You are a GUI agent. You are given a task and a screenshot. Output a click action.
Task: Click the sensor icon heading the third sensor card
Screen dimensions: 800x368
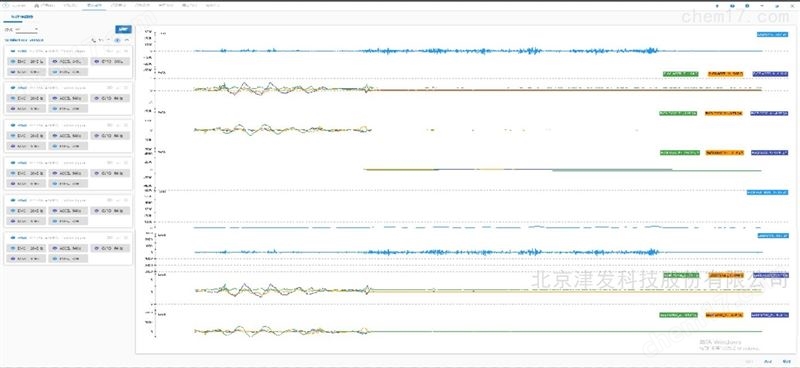[12, 125]
